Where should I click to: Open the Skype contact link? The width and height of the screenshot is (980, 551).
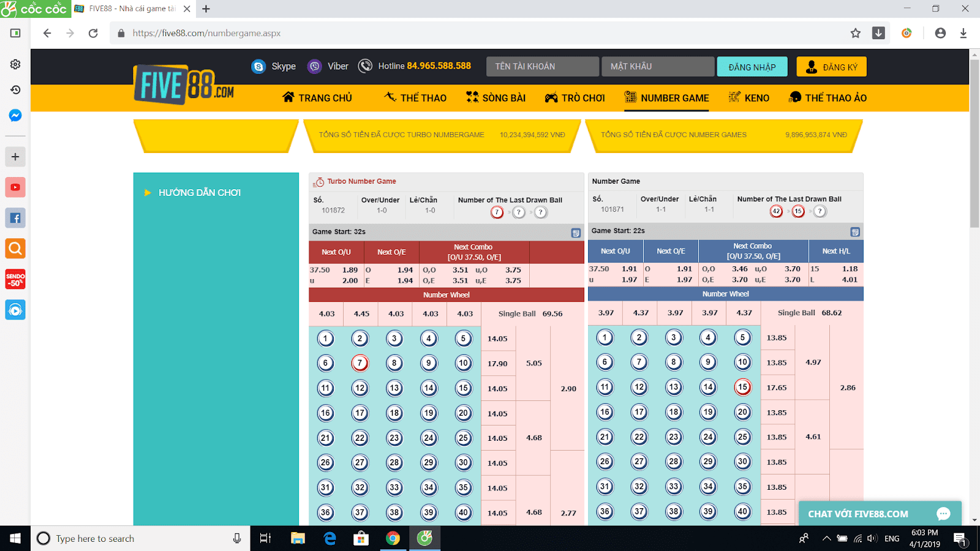274,66
